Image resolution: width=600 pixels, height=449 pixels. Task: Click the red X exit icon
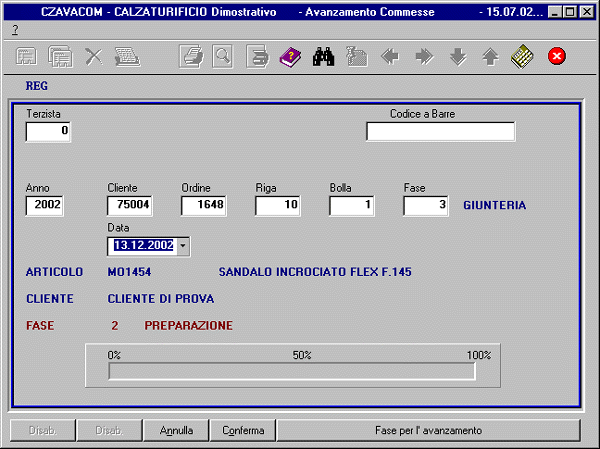click(557, 56)
